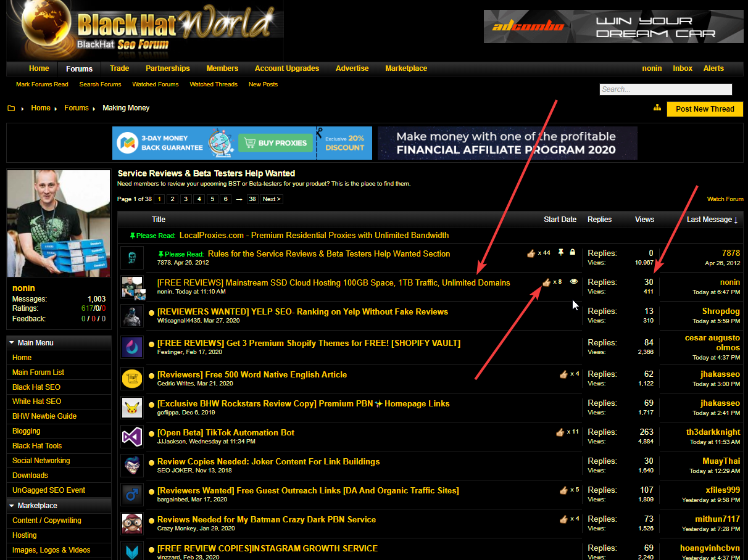
Task: Click the Joker avatar of the Link Buildings thread
Action: coord(132,466)
